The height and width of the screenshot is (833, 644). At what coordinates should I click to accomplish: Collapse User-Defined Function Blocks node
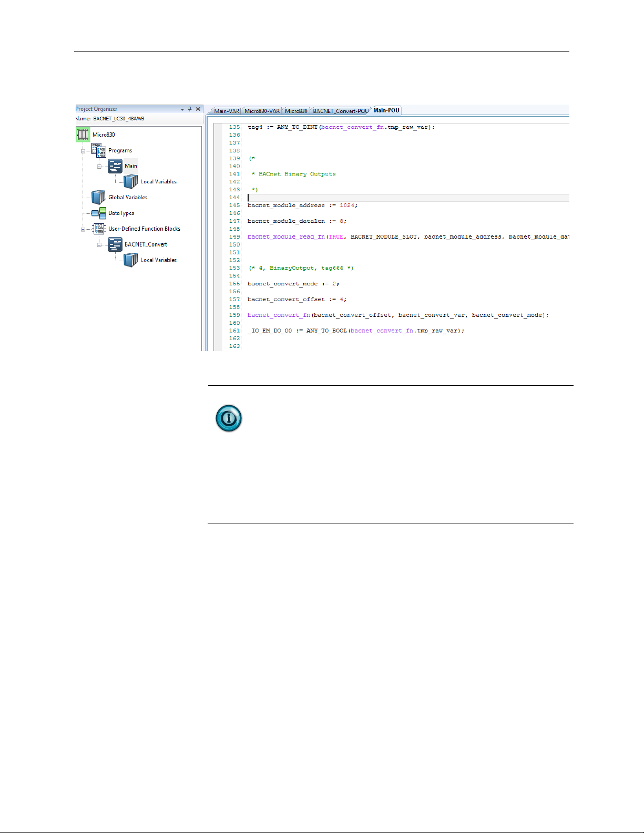pyautogui.click(x=83, y=229)
